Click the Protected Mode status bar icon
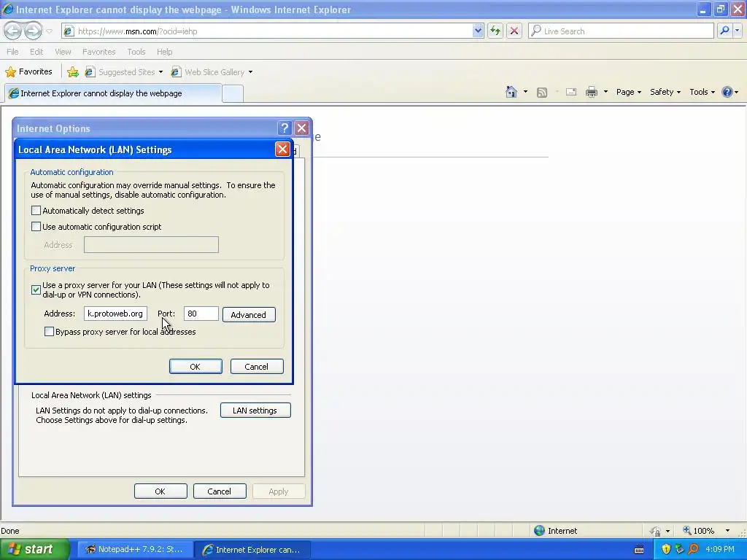The image size is (747, 560). (656, 531)
